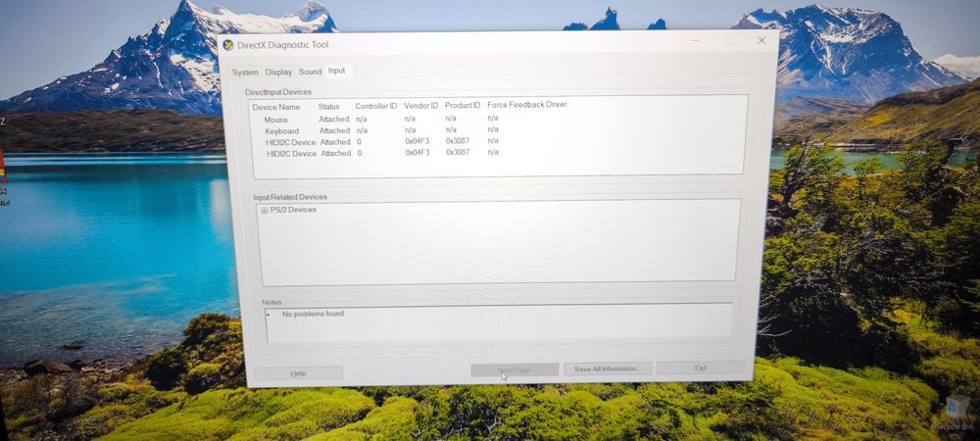Click the Vendor ID column header
This screenshot has width=980, height=441.
(420, 106)
